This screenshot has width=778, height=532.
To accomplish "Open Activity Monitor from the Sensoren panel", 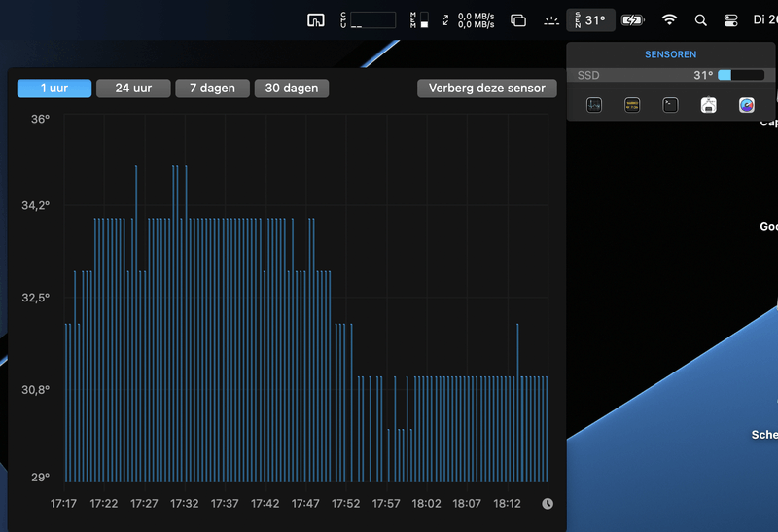I will pos(594,105).
